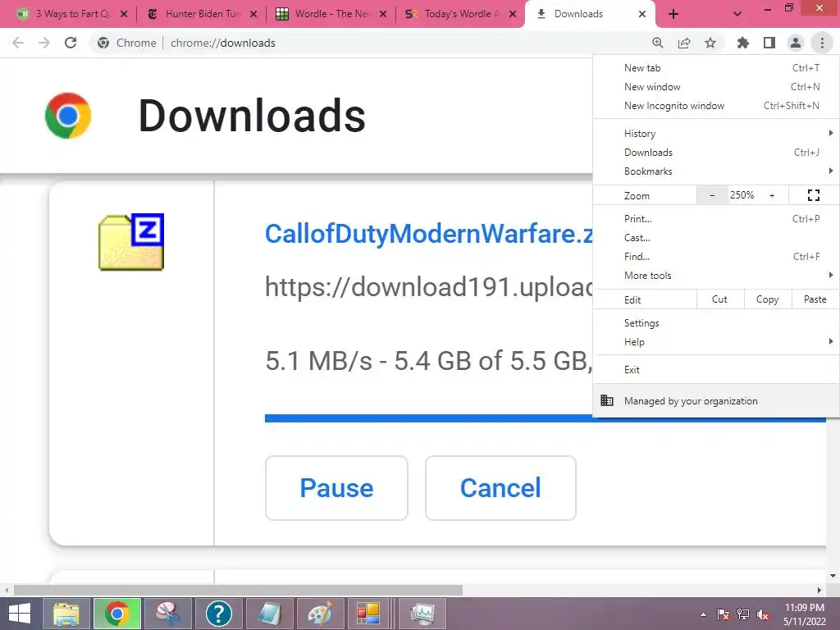Open the profile avatar icon
Screen dimensions: 840x630
click(796, 43)
